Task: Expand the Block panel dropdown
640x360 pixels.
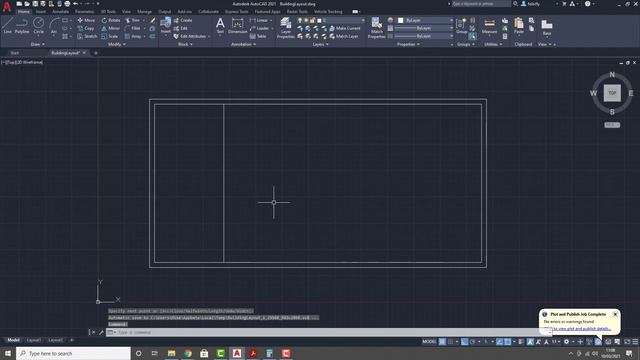Action: [x=185, y=44]
